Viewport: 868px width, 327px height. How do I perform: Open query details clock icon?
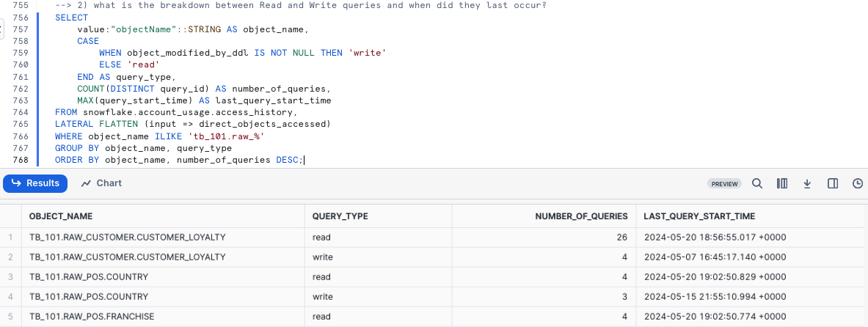tap(858, 183)
